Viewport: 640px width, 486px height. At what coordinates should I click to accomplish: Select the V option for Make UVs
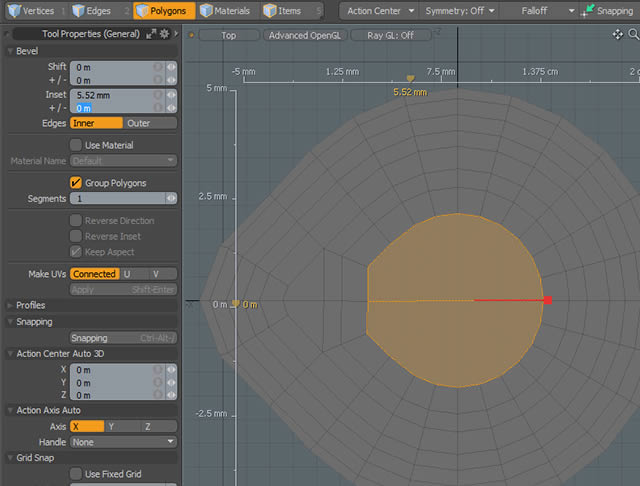pyautogui.click(x=162, y=274)
